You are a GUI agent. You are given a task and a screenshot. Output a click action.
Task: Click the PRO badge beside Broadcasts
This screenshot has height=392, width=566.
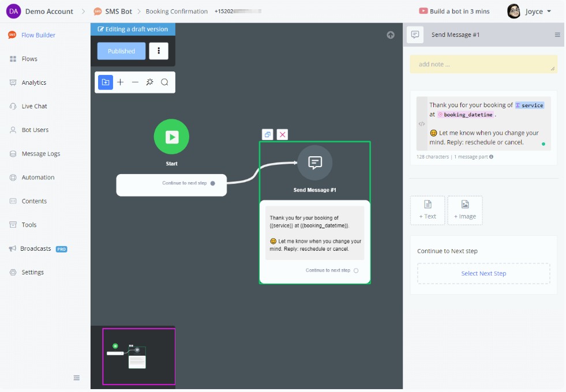pos(61,249)
